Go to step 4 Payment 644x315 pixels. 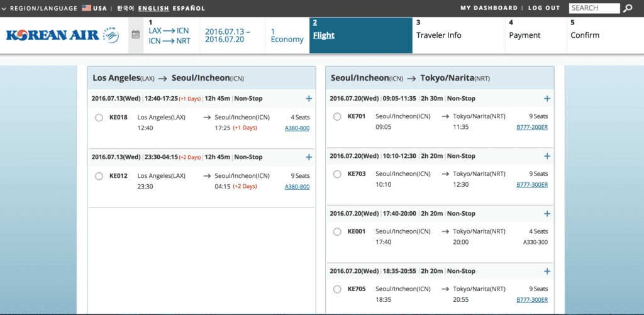point(525,35)
